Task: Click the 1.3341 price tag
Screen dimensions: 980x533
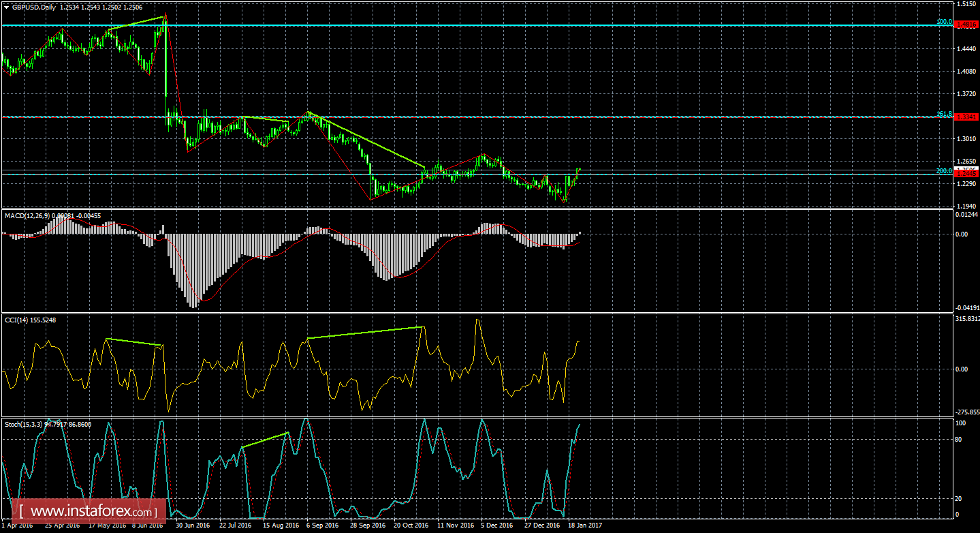Action: (966, 117)
